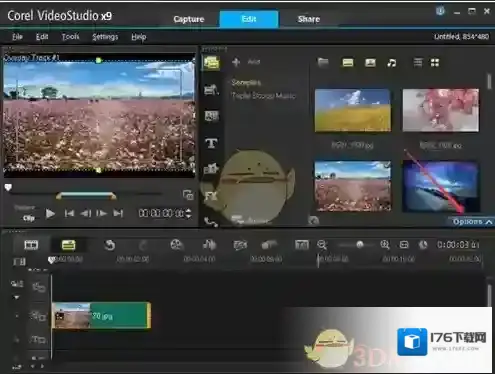Image resolution: width=495 pixels, height=374 pixels.
Task: Zoom out on the timeline
Action: [322, 245]
